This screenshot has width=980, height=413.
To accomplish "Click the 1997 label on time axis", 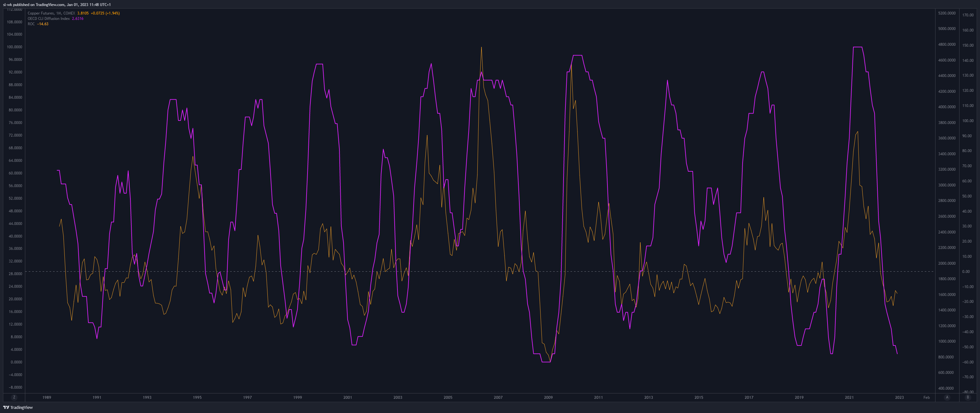I will tap(247, 398).
